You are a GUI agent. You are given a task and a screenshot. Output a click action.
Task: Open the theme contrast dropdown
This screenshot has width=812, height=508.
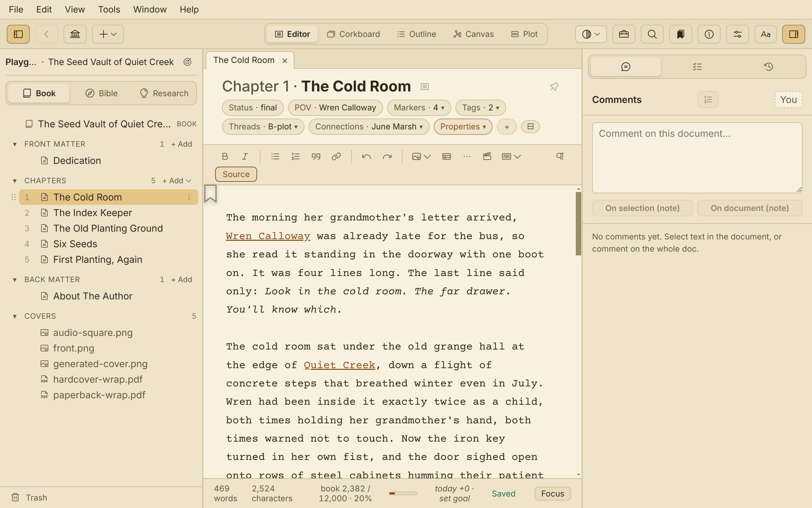coord(591,34)
